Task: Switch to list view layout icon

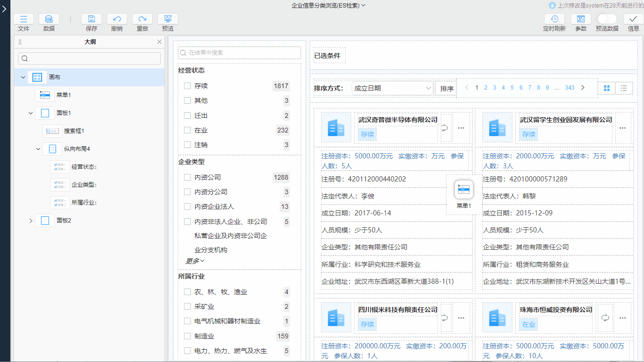Action: [624, 88]
